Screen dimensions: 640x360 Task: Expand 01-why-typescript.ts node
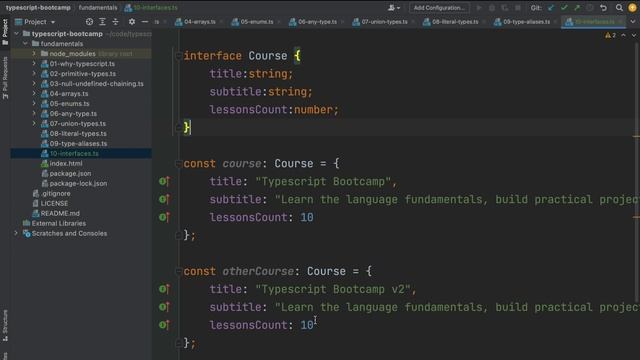click(34, 64)
